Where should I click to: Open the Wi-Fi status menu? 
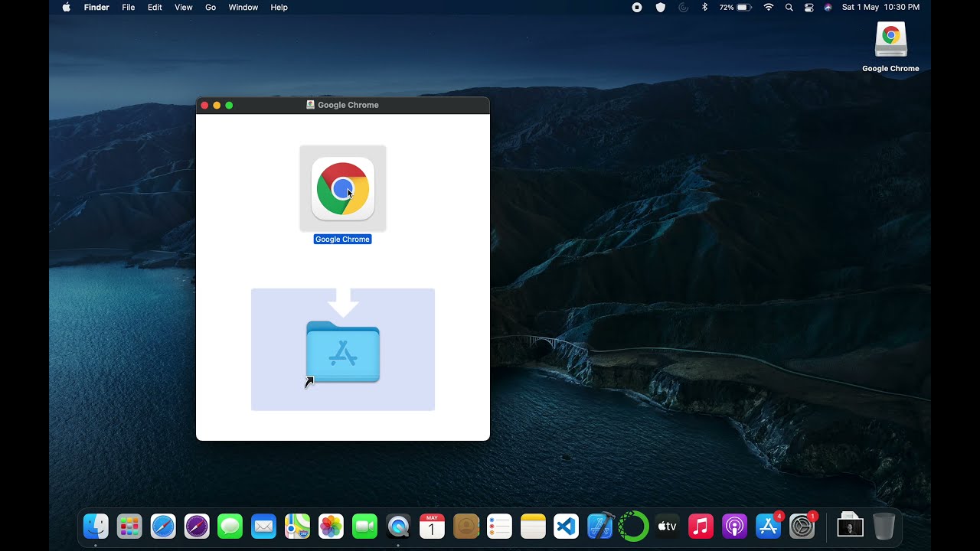[x=769, y=8]
